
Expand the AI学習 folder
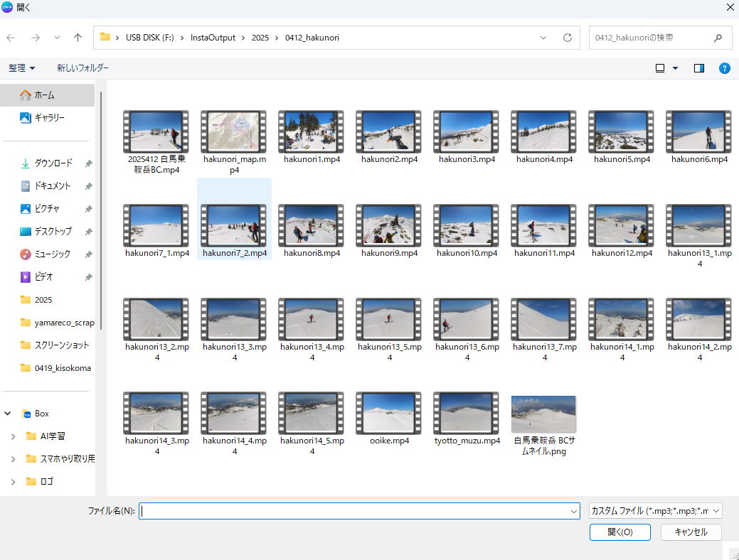[x=13, y=436]
